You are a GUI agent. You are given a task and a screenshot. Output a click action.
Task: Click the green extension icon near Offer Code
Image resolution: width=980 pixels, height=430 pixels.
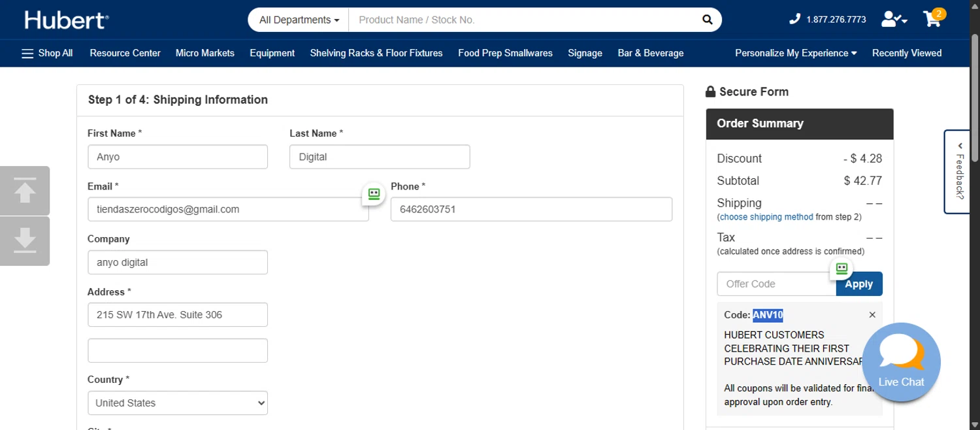pyautogui.click(x=841, y=269)
